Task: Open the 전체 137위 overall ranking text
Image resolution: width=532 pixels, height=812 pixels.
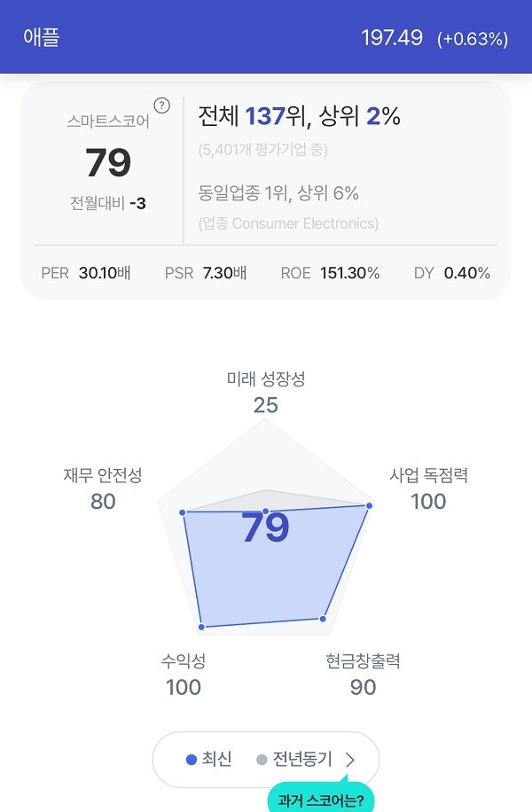Action: [300, 116]
